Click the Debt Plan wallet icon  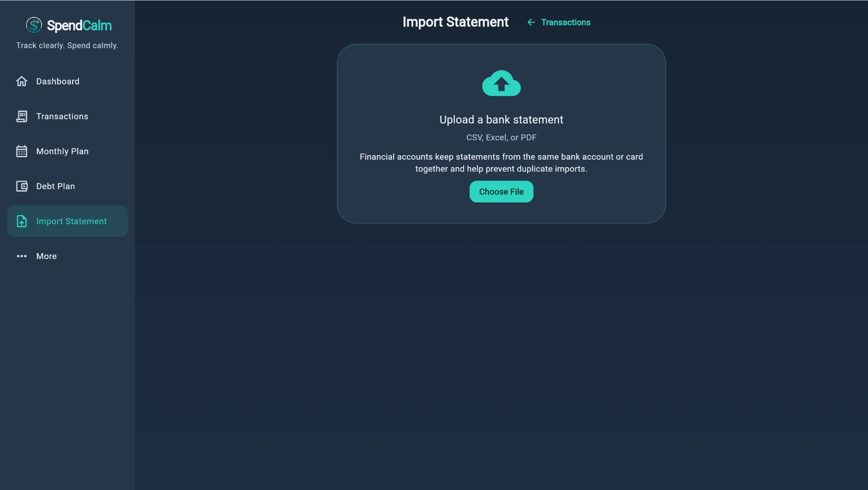22,186
